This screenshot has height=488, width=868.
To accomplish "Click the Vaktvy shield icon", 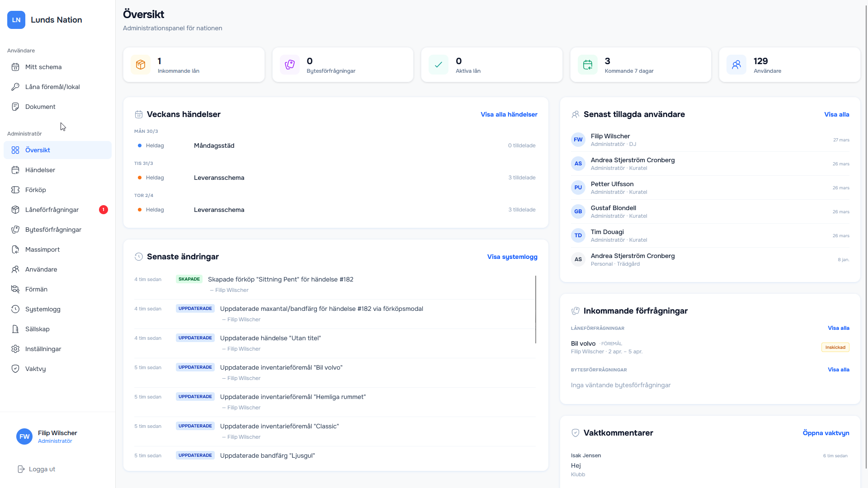I will coord(15,369).
